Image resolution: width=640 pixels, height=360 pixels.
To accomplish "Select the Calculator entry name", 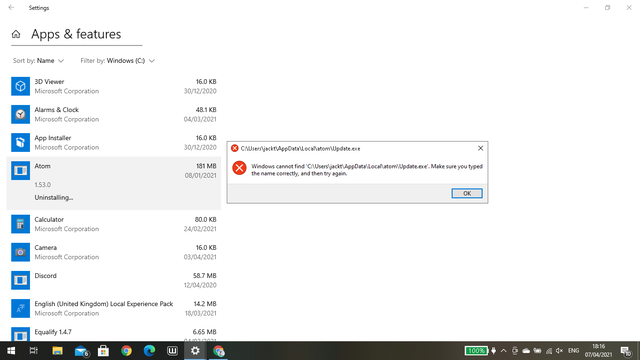I will tap(49, 220).
